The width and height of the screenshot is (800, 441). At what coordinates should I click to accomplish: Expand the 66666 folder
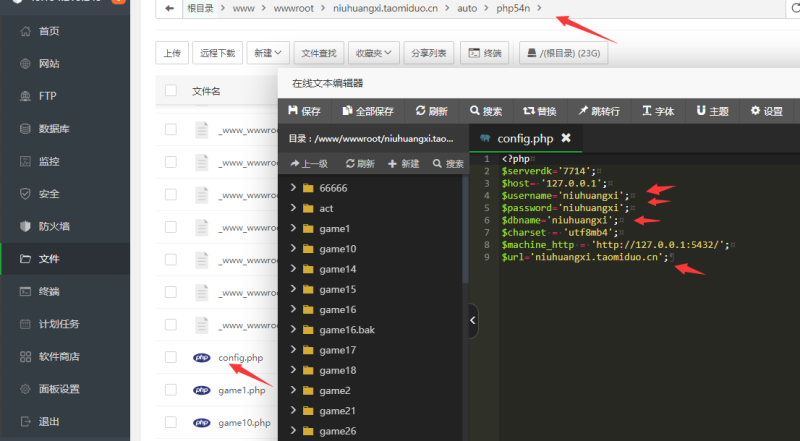coord(293,187)
